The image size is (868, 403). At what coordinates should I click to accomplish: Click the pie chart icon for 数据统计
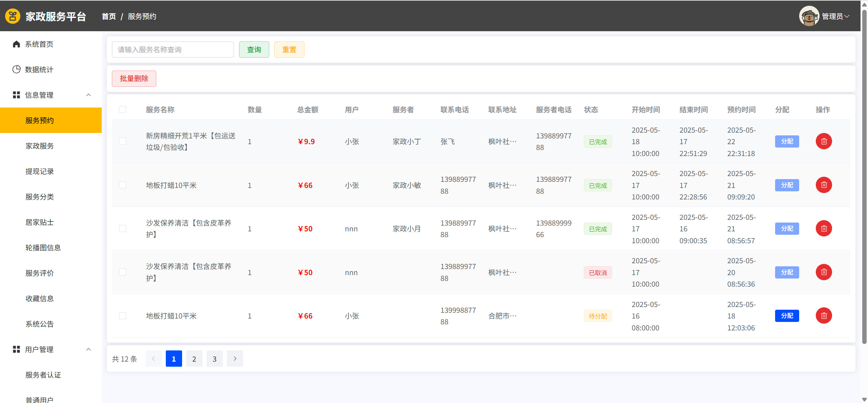16,70
